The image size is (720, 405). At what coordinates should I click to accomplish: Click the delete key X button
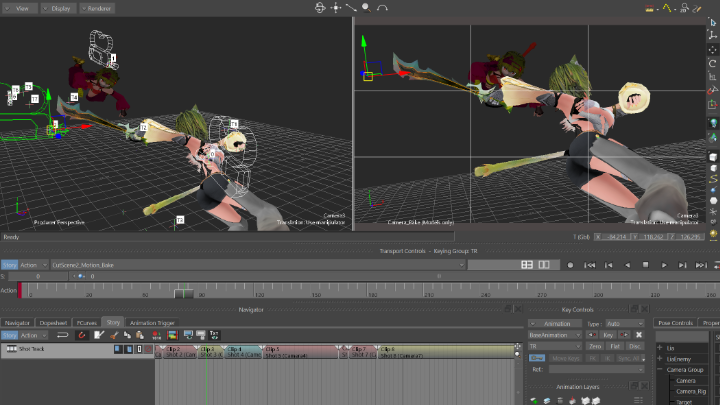[x=639, y=335]
